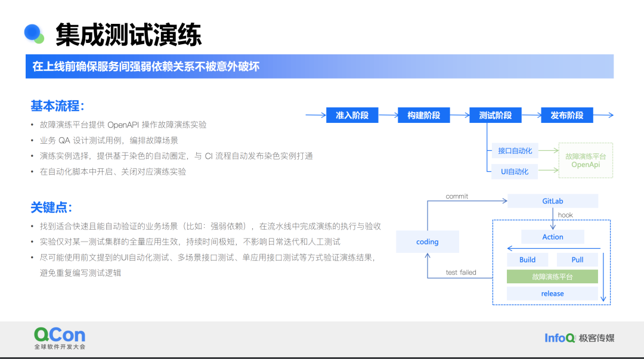Select the Pull box
This screenshot has width=644, height=359.
point(577,259)
